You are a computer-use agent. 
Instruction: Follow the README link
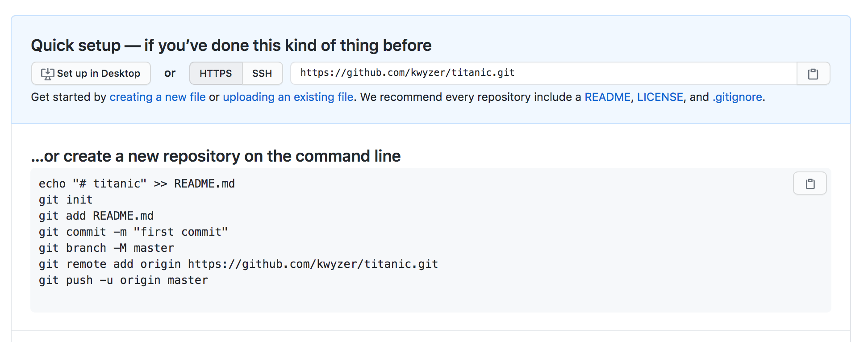607,97
